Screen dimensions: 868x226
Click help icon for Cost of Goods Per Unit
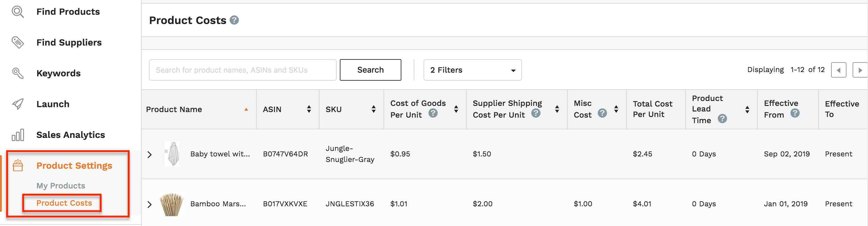coord(433,113)
